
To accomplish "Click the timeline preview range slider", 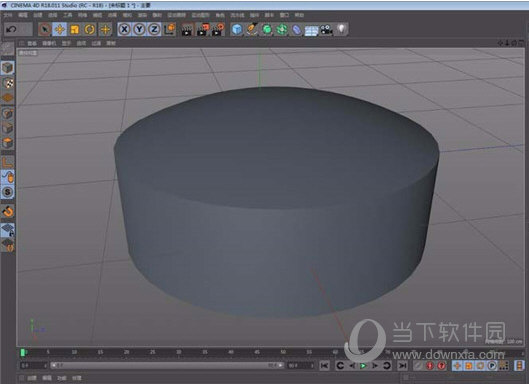I will (167, 365).
